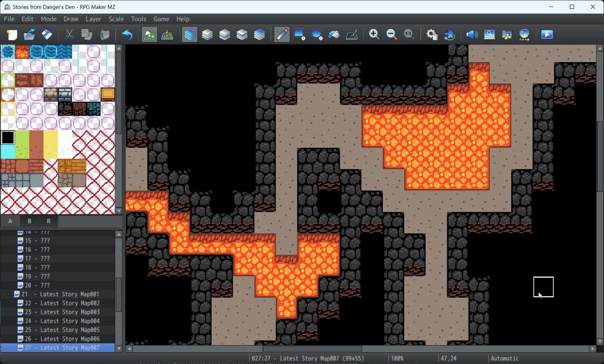Enable automatic layer selection
The image size is (604, 364).
189,35
